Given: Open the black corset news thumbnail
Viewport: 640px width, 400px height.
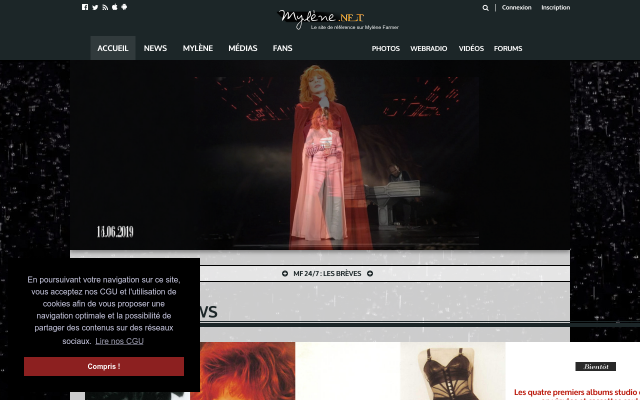Looking at the screenshot, I should pyautogui.click(x=453, y=371).
